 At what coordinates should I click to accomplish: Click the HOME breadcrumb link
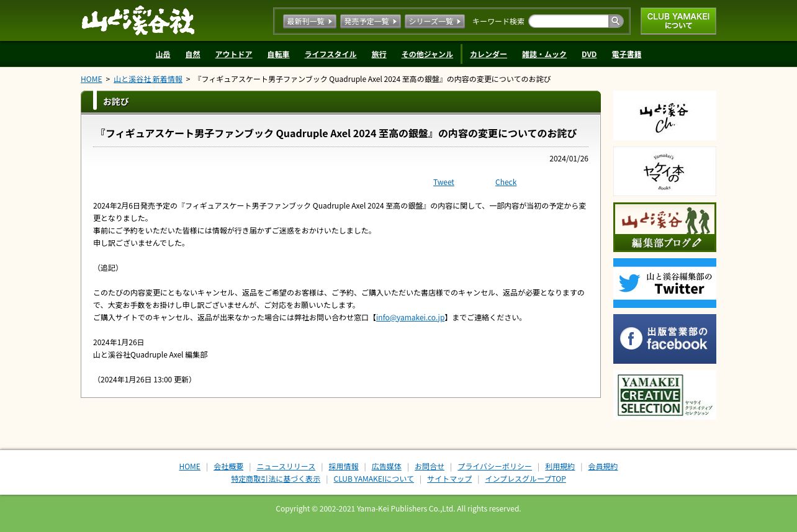pyautogui.click(x=91, y=79)
